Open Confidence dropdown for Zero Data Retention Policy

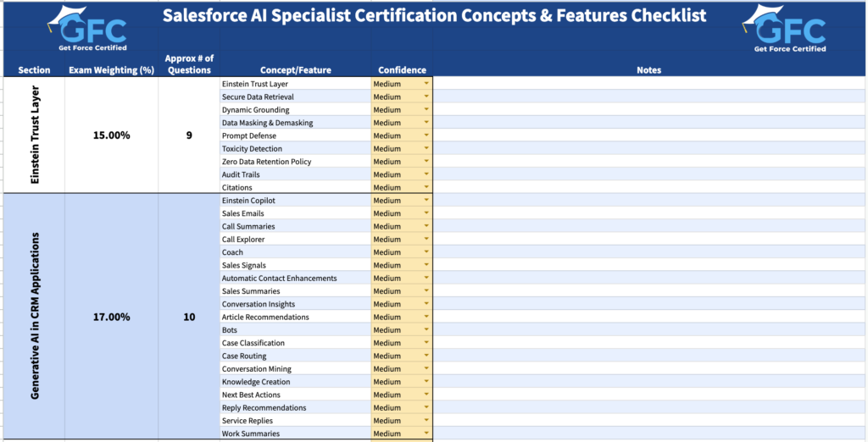(426, 162)
